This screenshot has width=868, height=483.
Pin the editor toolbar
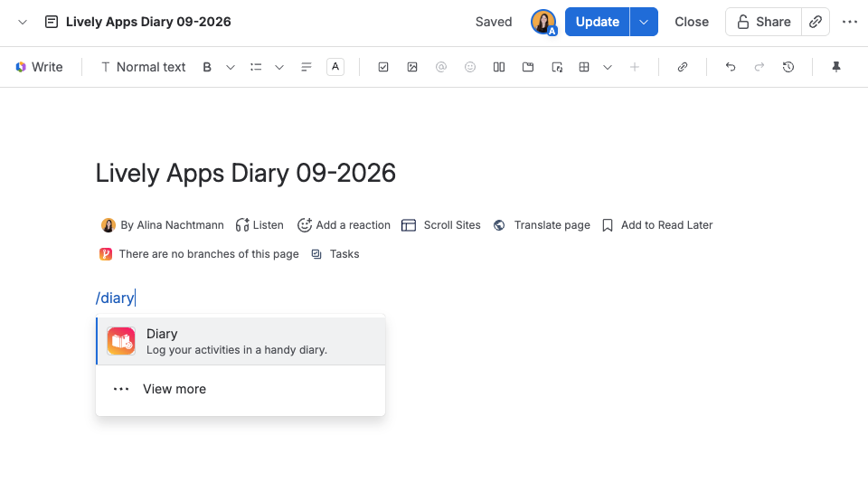836,67
